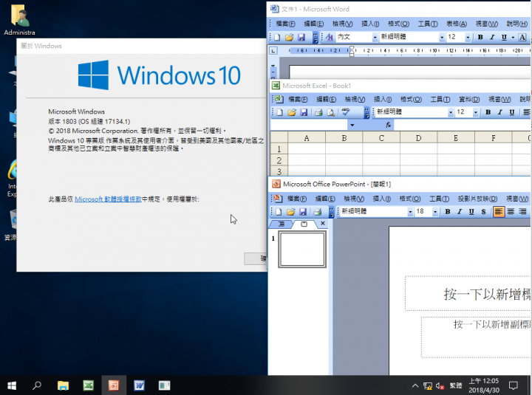This screenshot has width=532, height=395.
Task: Open Word's font name dropdown arrow
Action: click(x=441, y=38)
